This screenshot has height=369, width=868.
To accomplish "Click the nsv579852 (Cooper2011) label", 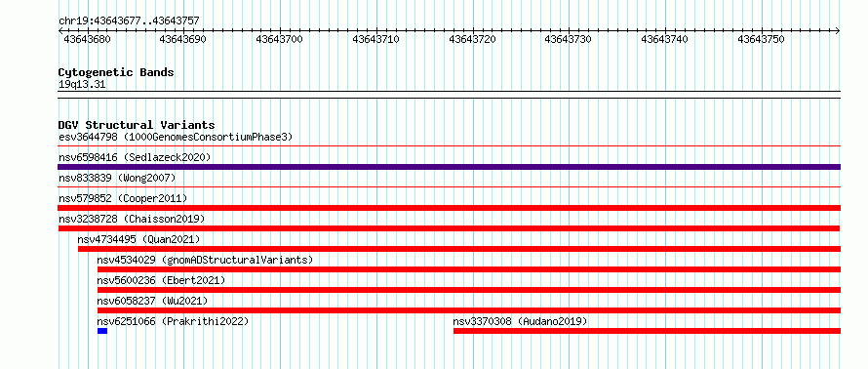I will (x=123, y=198).
